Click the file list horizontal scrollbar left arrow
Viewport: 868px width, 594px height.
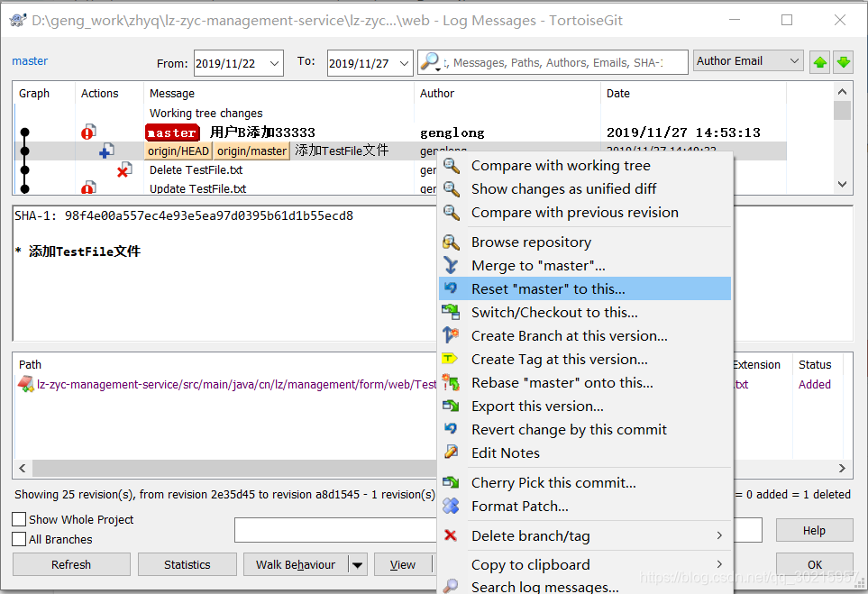(23, 468)
